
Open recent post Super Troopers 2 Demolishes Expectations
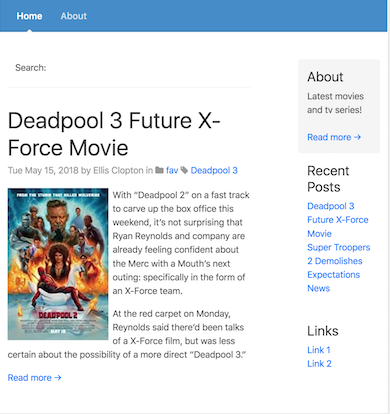click(339, 261)
